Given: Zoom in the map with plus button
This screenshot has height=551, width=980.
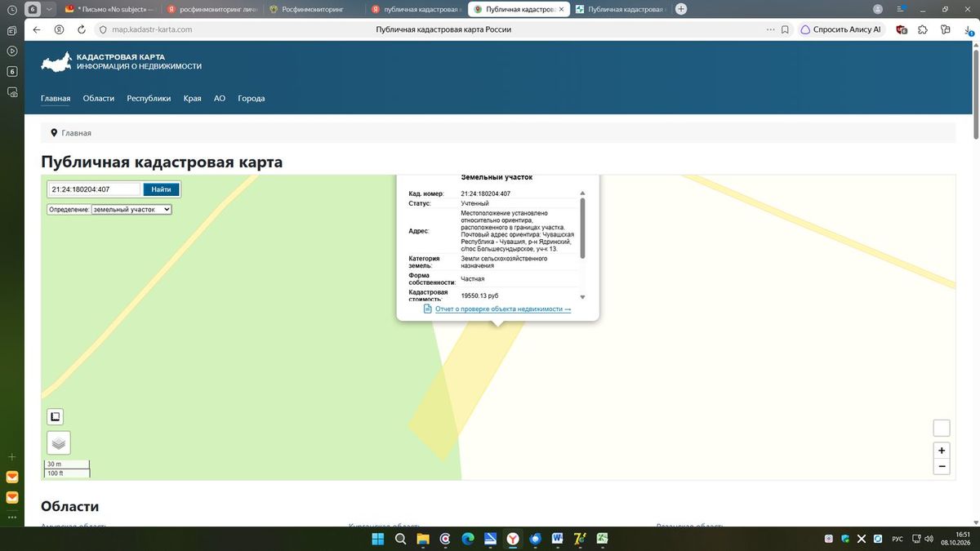Looking at the screenshot, I should point(942,451).
